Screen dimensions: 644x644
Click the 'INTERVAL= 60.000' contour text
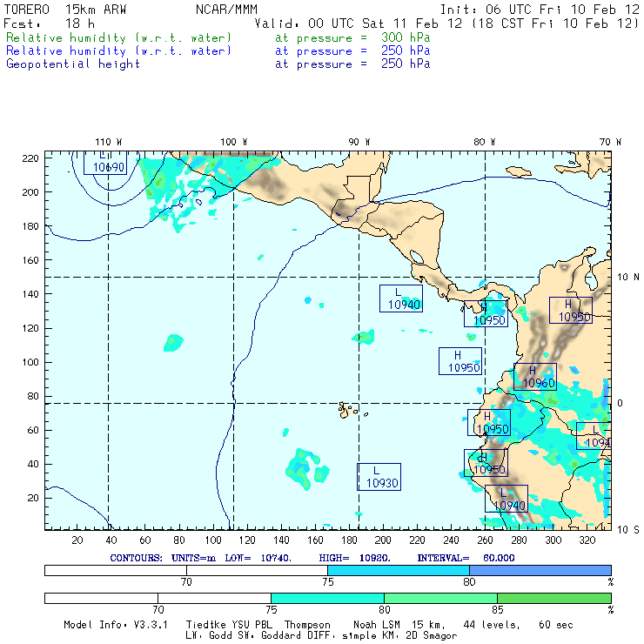(466, 558)
